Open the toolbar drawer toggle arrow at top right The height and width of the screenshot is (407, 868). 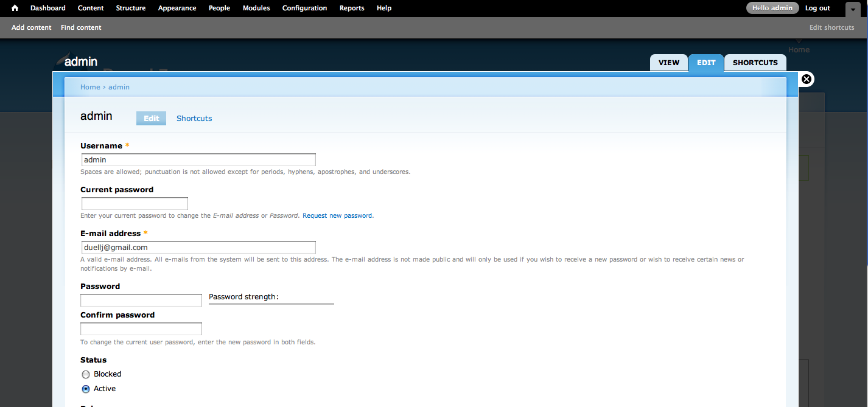(x=853, y=8)
